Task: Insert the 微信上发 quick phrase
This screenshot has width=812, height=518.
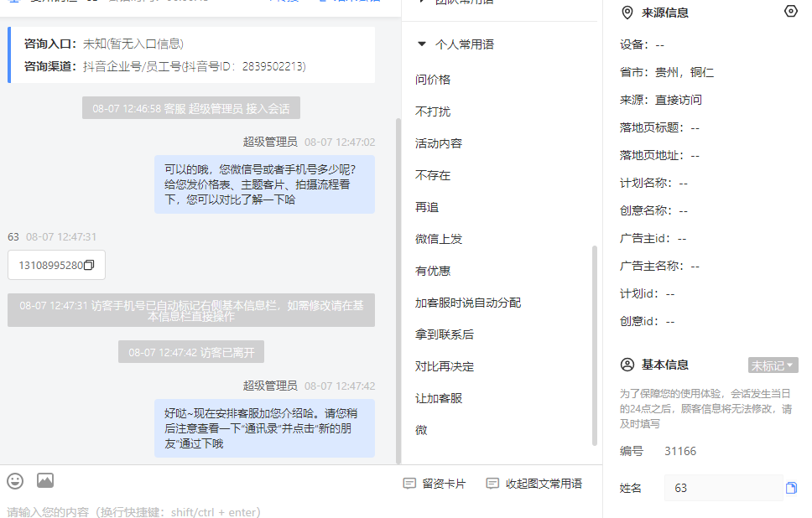Action: (439, 239)
